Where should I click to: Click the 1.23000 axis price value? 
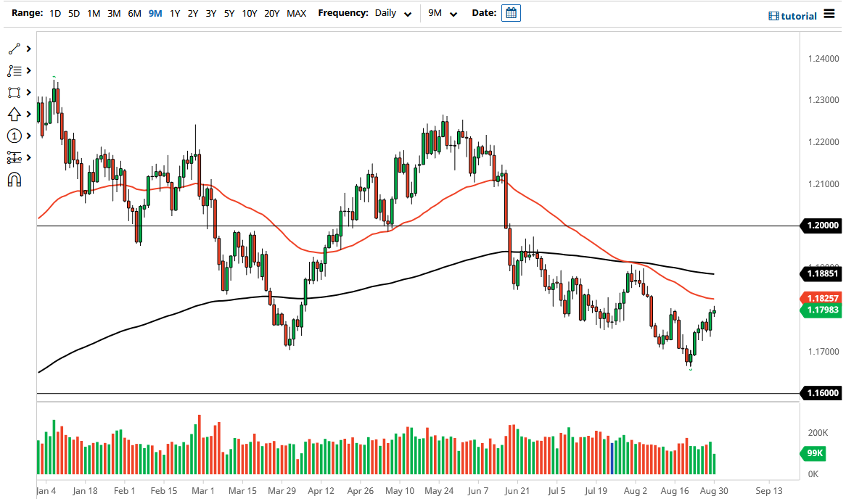[x=824, y=100]
